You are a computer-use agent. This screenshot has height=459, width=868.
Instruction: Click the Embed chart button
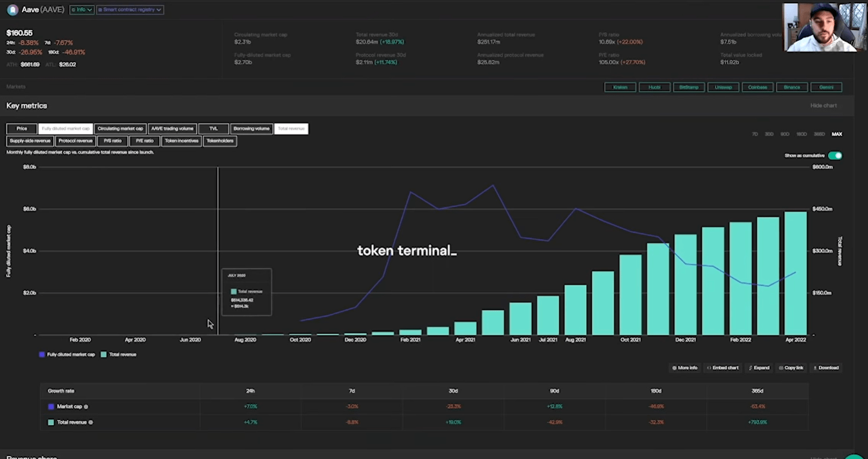[x=723, y=368]
